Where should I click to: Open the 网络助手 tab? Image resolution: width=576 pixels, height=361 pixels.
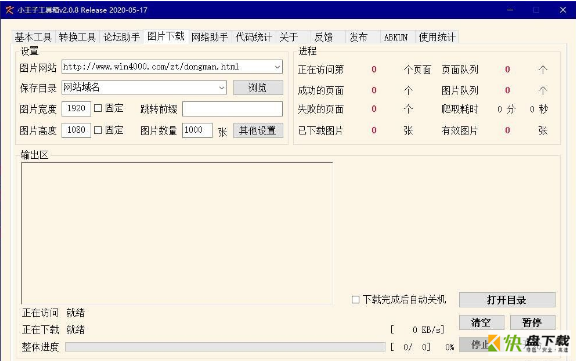click(x=210, y=37)
